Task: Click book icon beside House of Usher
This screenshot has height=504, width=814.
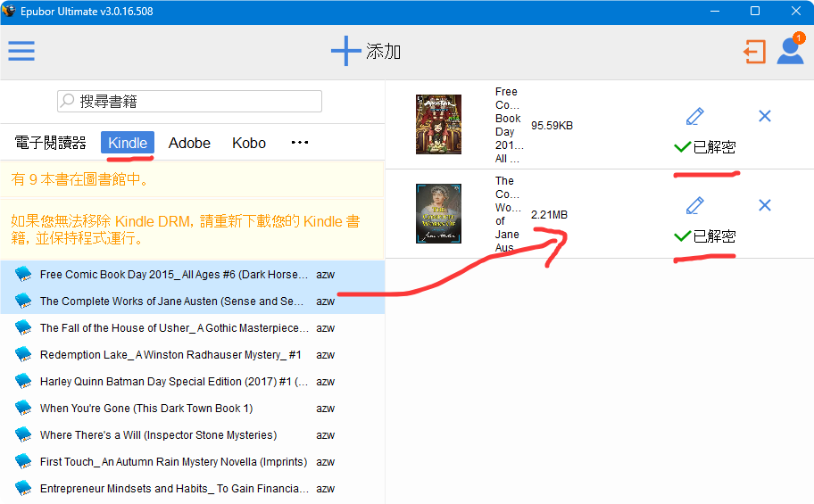Action: click(x=23, y=327)
